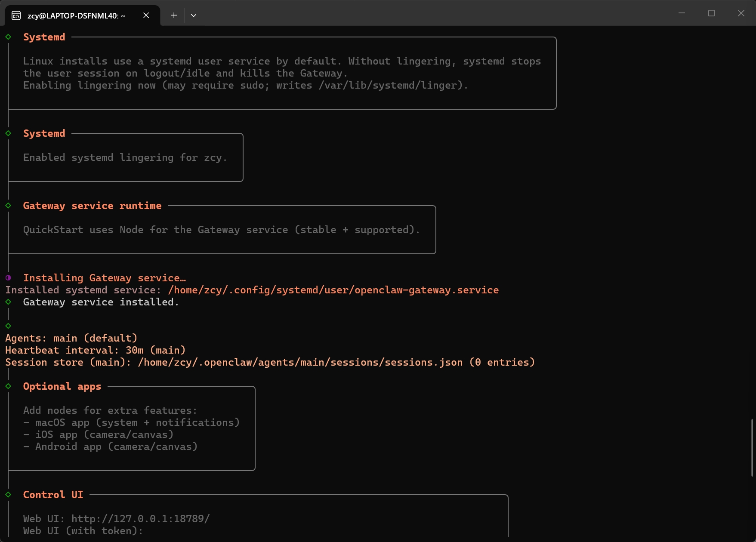Click the "Heartbeat interval: 30m (main)" line

[96, 350]
